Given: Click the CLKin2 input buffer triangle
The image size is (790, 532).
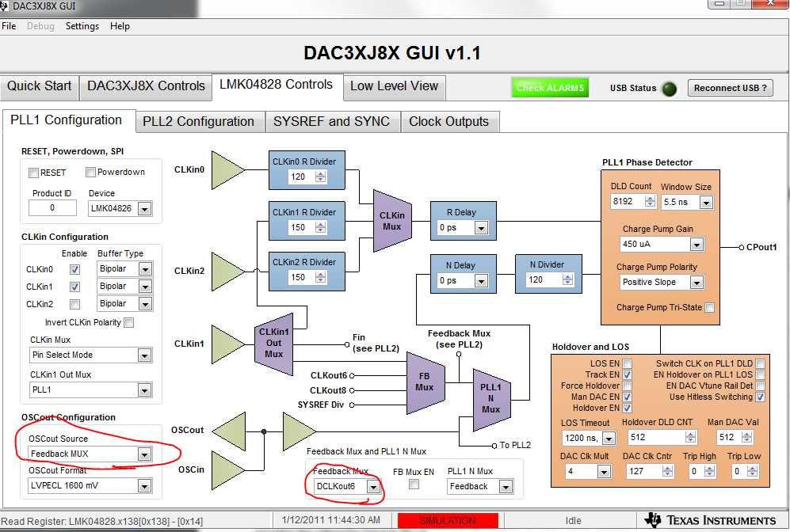Looking at the screenshot, I should coord(227,272).
